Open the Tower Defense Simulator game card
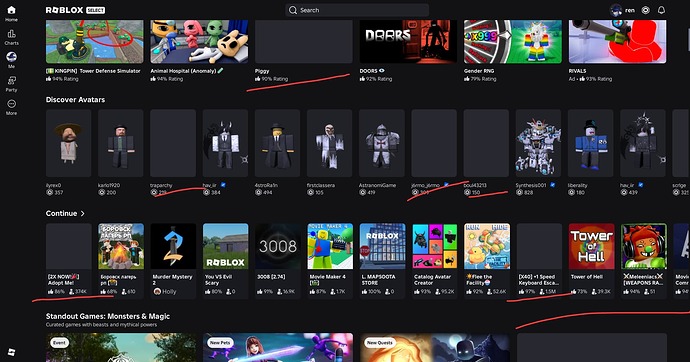 [95, 51]
